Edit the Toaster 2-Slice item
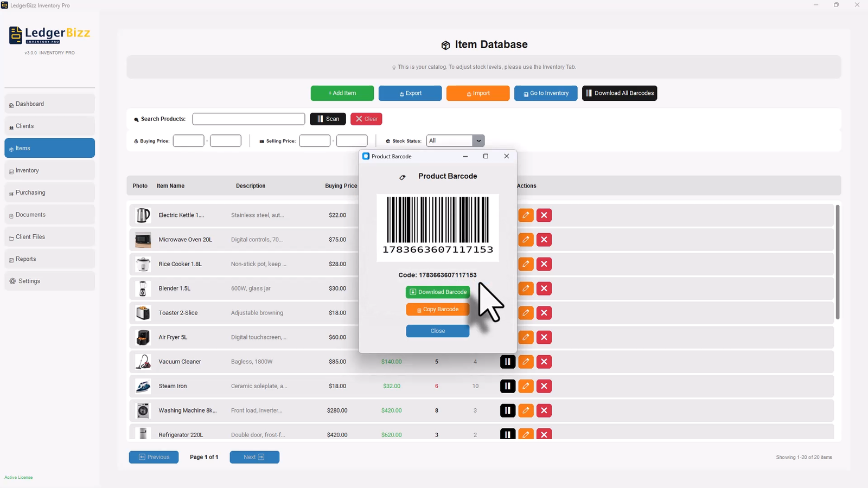Screen dimensions: 868x488 [x=526, y=313]
